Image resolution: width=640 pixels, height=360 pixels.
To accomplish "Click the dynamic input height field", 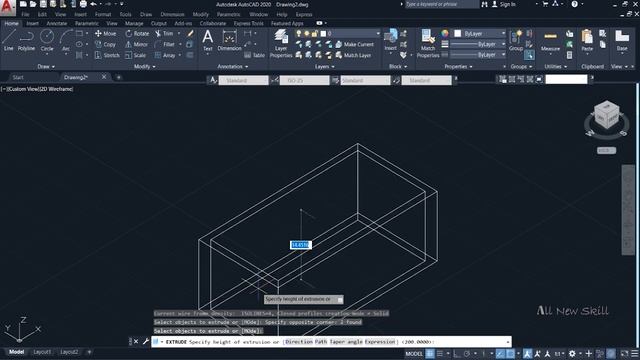I will pyautogui.click(x=300, y=245).
